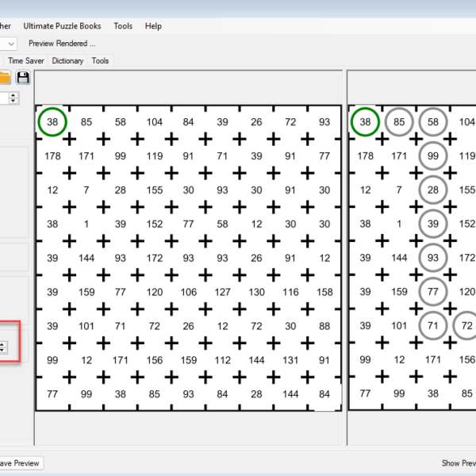The width and height of the screenshot is (476, 476).
Task: Increase value with the upper spinner's up arrow
Action: 13,95
